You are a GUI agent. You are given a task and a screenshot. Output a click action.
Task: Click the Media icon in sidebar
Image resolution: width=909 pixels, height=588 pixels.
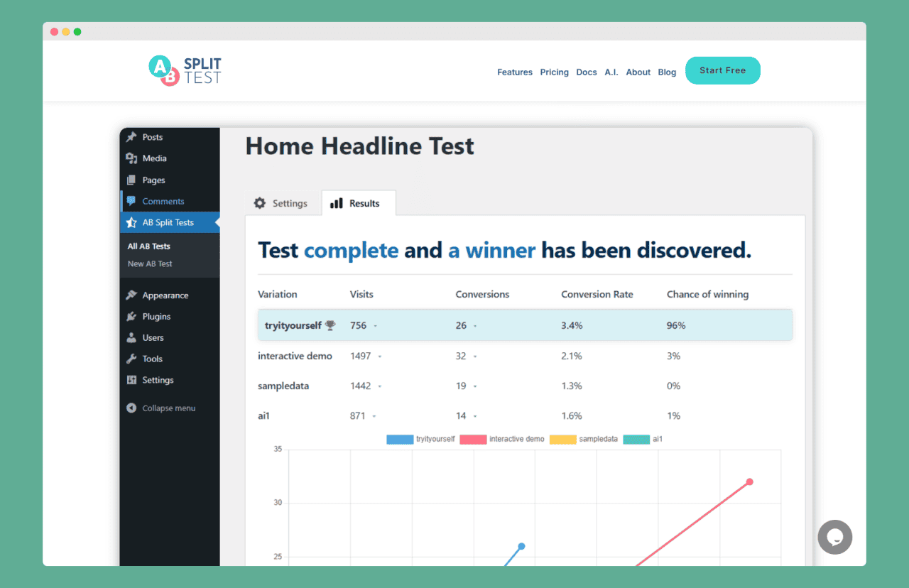point(131,158)
